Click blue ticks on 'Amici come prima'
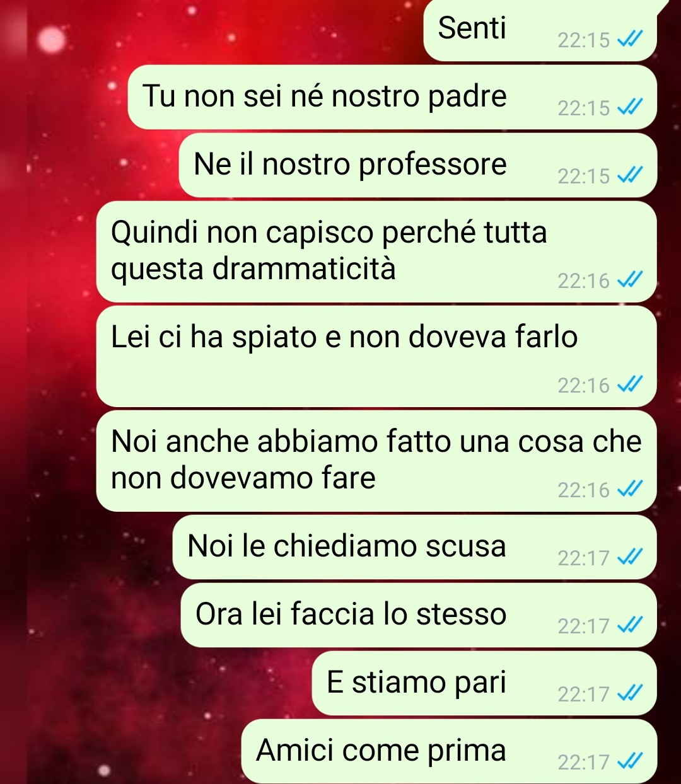The height and width of the screenshot is (784, 681). tap(629, 761)
